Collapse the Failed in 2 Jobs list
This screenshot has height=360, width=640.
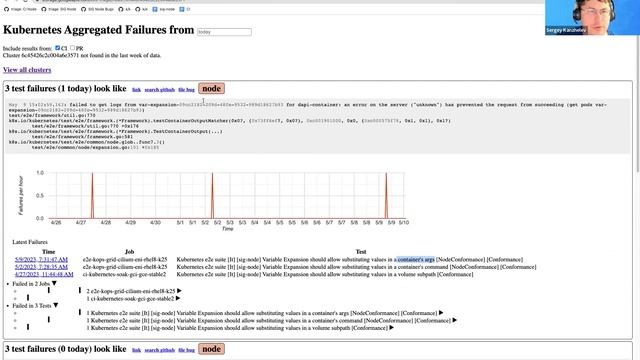pos(54,283)
